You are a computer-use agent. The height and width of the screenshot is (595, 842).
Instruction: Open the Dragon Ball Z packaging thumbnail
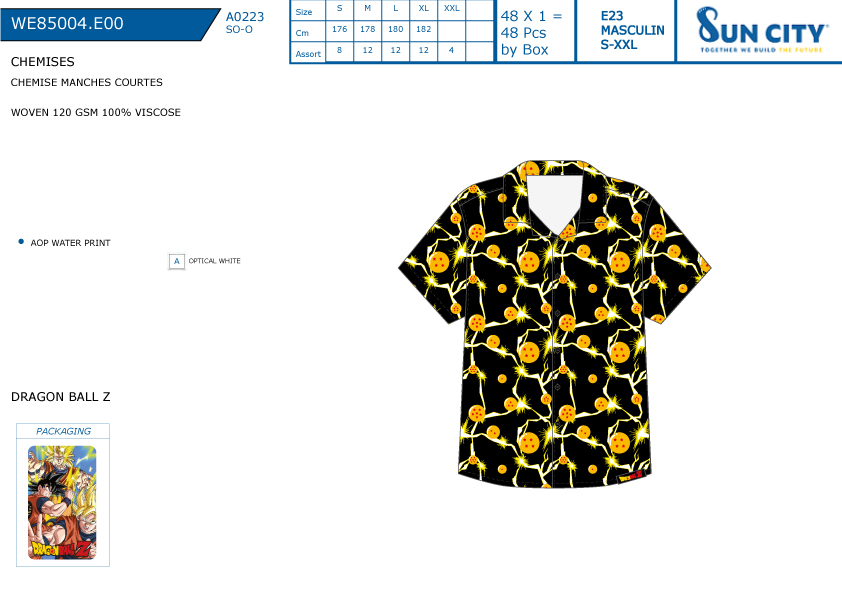[62, 502]
